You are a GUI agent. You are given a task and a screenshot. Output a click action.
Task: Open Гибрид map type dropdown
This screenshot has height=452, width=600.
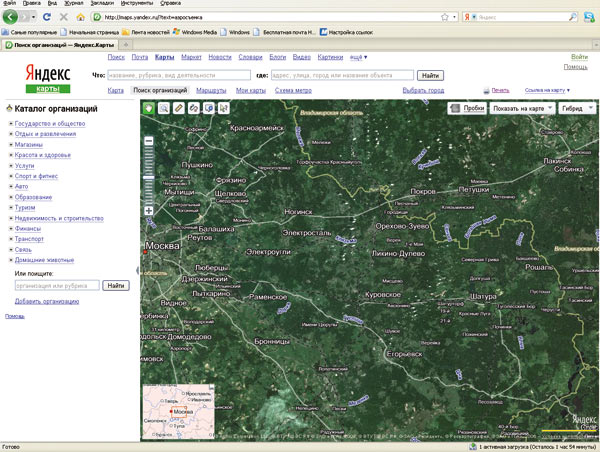[577, 109]
